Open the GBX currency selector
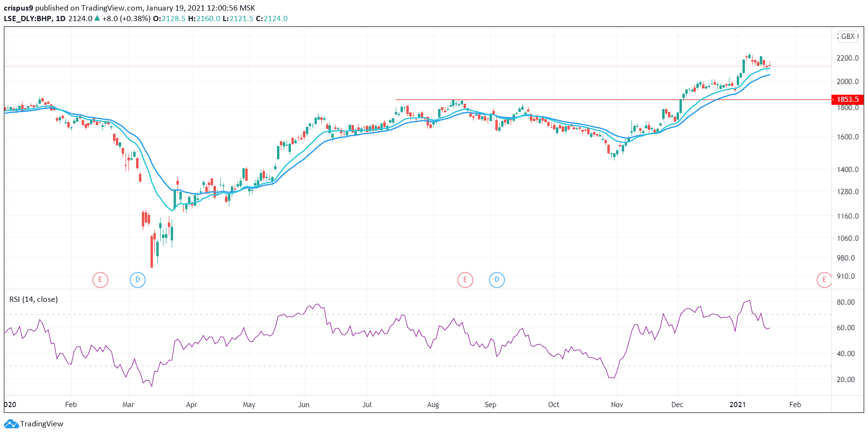Viewport: 868px width, 435px height. 848,37
